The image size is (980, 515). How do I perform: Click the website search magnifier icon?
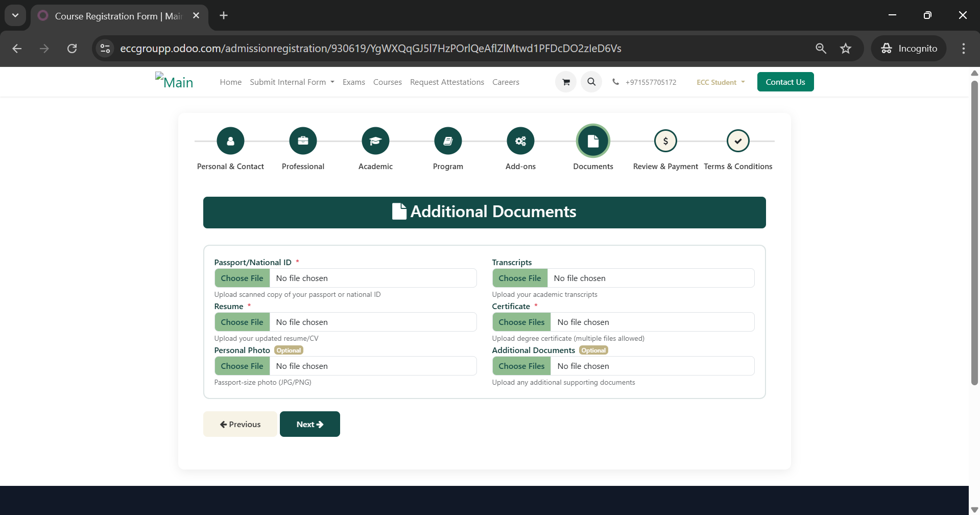tap(591, 82)
